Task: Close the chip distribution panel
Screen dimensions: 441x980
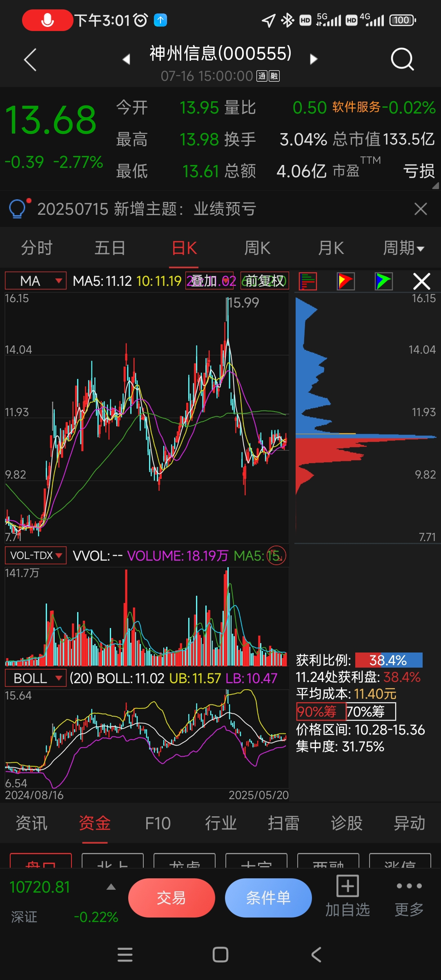Action: coord(421,281)
